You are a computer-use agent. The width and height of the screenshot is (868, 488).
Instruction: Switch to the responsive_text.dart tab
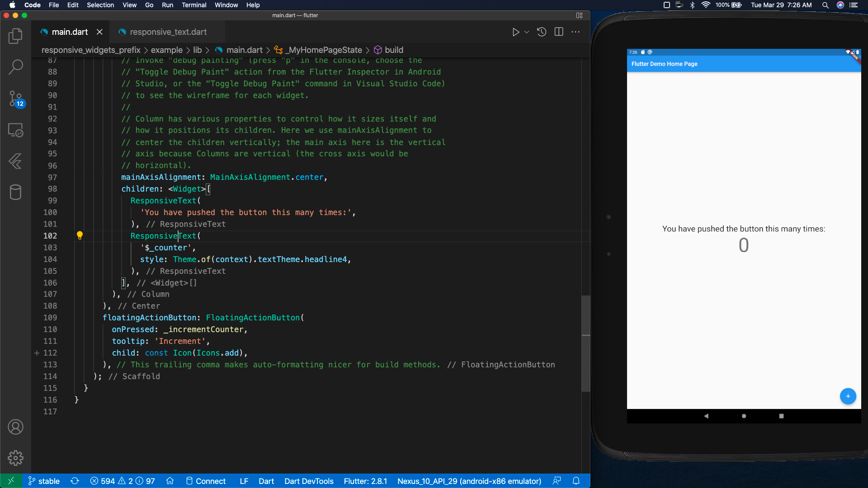click(x=168, y=32)
